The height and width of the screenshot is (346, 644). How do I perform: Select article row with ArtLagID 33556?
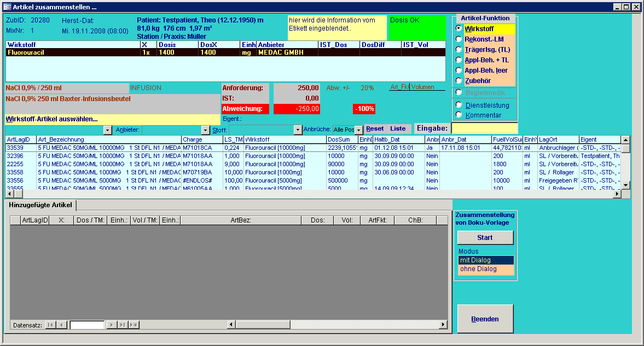tap(313, 180)
